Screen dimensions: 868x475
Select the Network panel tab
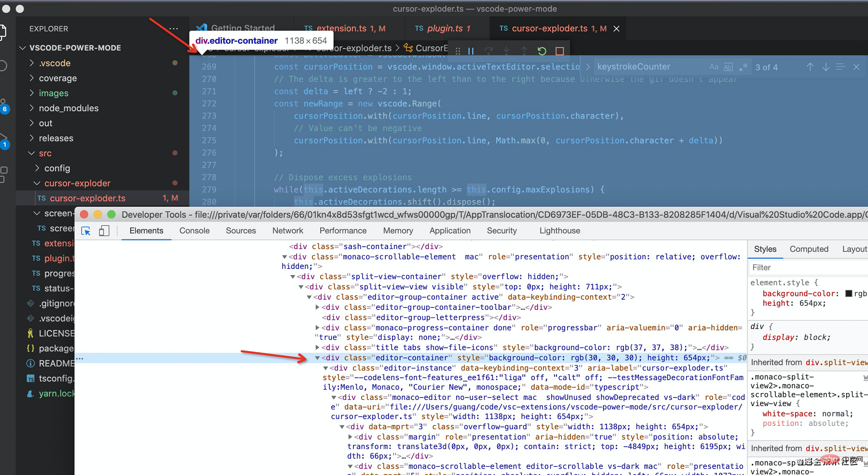(x=287, y=231)
